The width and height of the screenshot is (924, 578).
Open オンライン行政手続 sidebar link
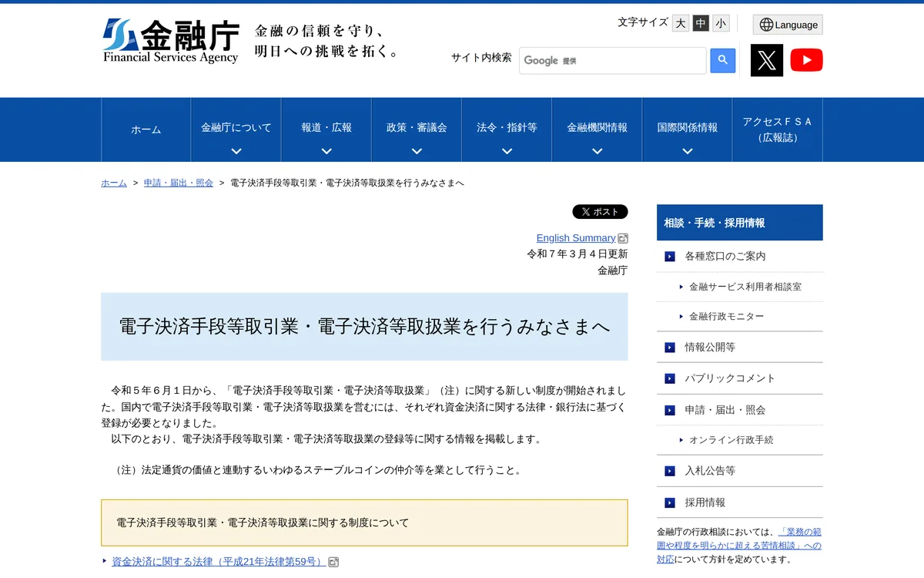731,440
